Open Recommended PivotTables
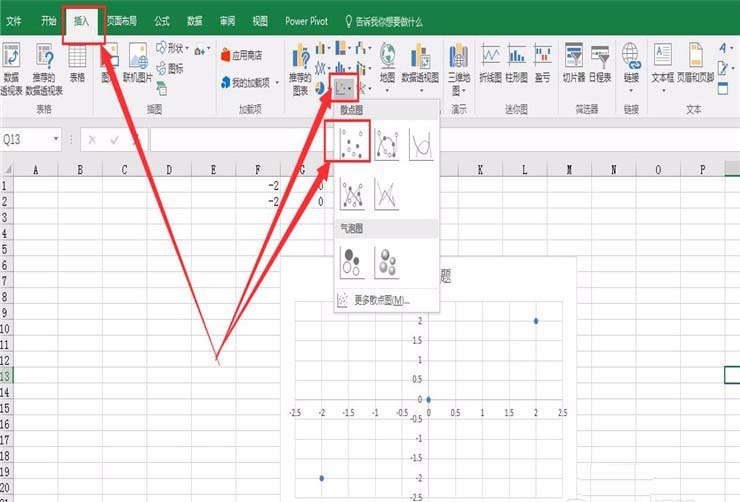This screenshot has height=502, width=740. (x=44, y=68)
